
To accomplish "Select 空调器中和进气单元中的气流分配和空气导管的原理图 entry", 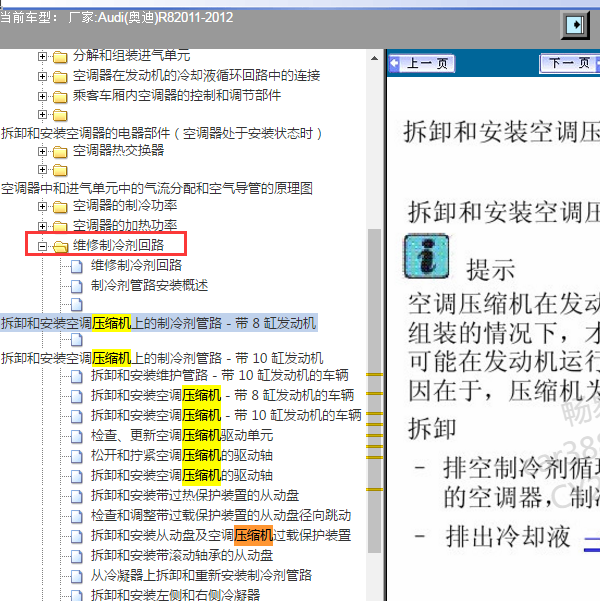I will pos(156,188).
